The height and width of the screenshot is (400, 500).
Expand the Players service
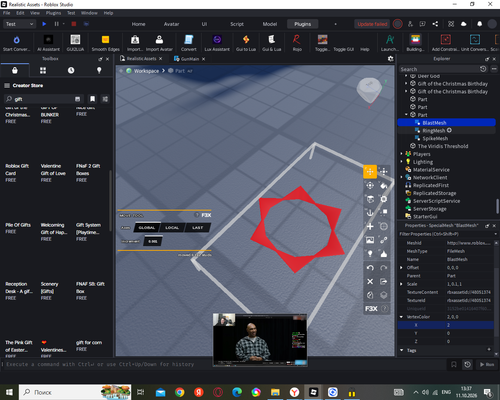tap(401, 154)
